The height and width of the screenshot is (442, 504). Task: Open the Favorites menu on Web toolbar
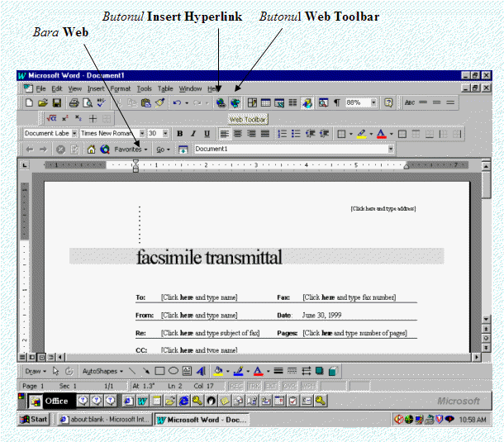[131, 150]
